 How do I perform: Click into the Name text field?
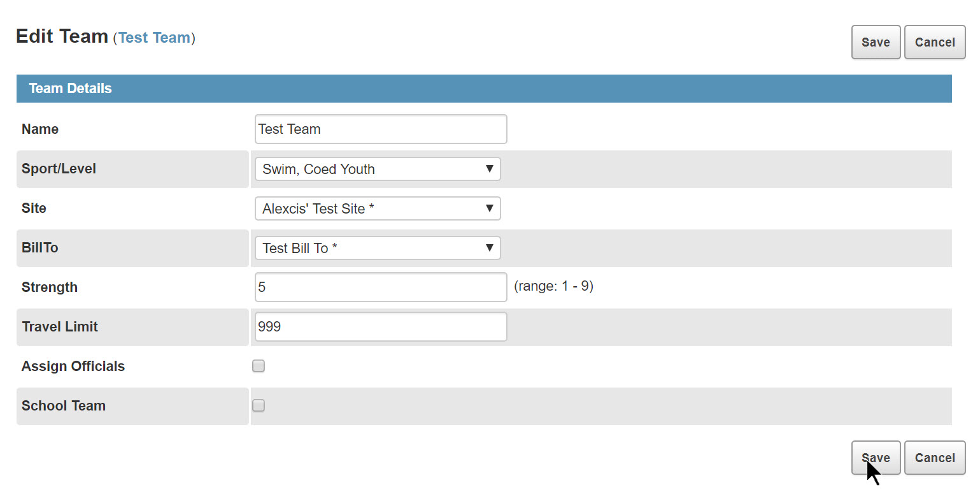pyautogui.click(x=380, y=129)
